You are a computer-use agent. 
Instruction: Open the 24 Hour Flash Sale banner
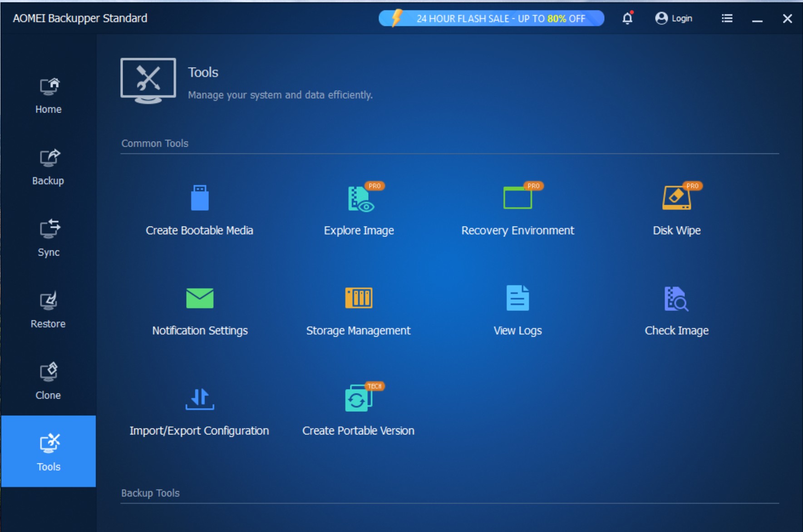tap(491, 18)
